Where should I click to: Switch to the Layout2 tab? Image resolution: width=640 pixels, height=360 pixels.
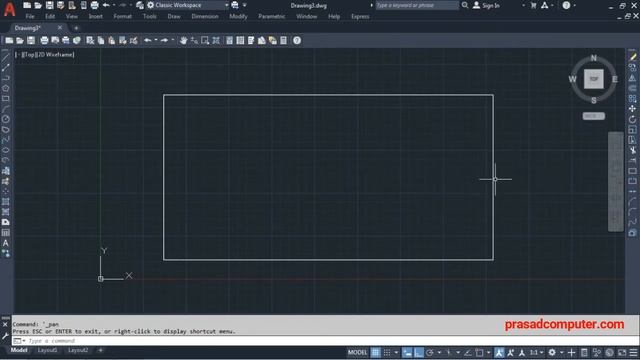[78, 350]
